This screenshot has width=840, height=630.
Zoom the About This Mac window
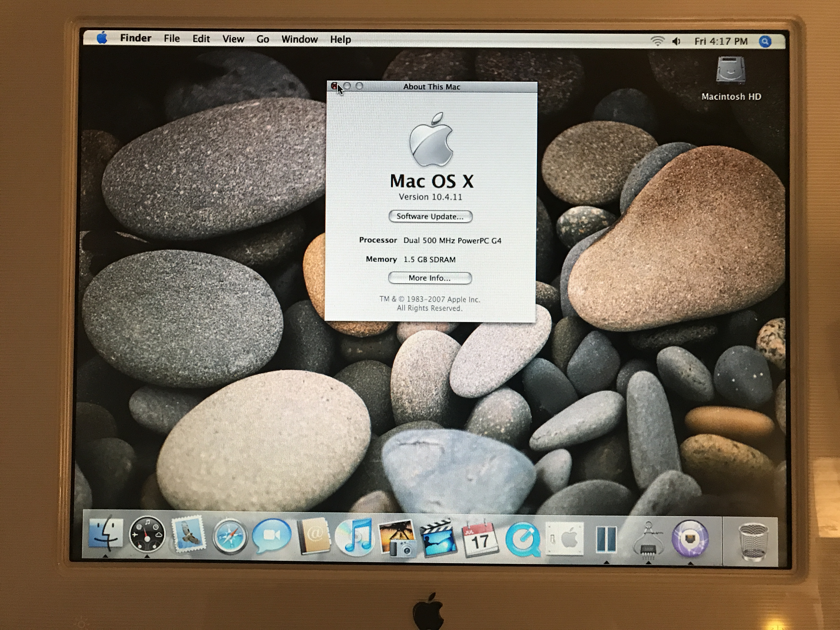point(359,86)
